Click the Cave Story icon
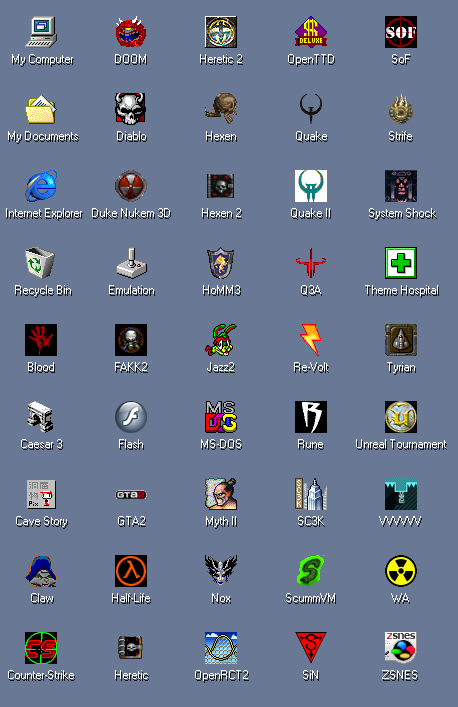 click(x=41, y=494)
